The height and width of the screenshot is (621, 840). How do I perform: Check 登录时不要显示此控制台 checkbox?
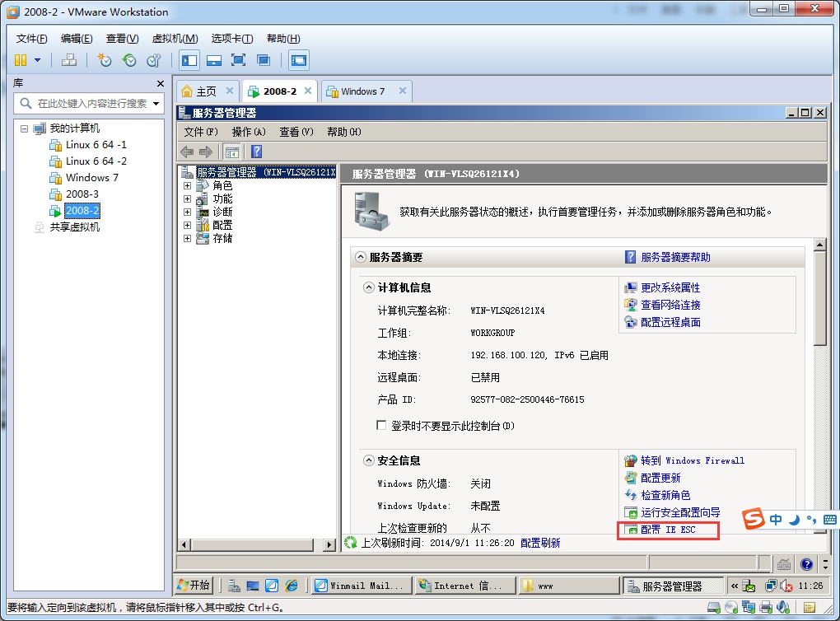point(381,426)
